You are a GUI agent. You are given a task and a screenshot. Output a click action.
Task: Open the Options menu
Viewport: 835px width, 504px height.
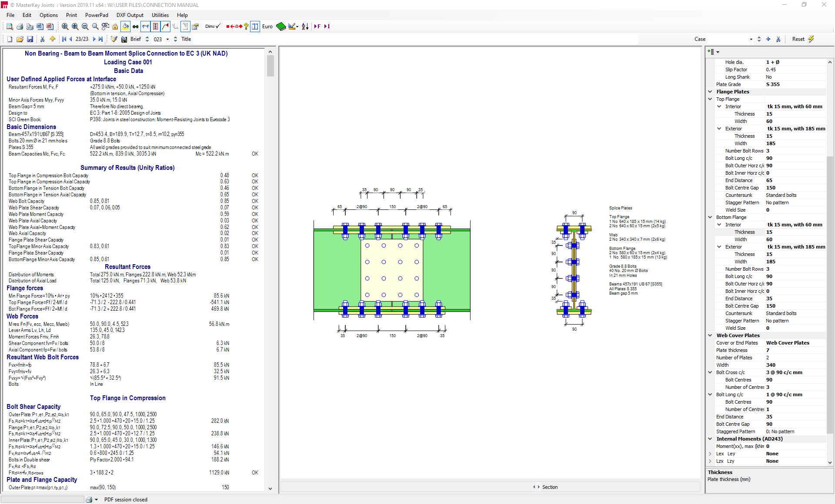coord(49,15)
